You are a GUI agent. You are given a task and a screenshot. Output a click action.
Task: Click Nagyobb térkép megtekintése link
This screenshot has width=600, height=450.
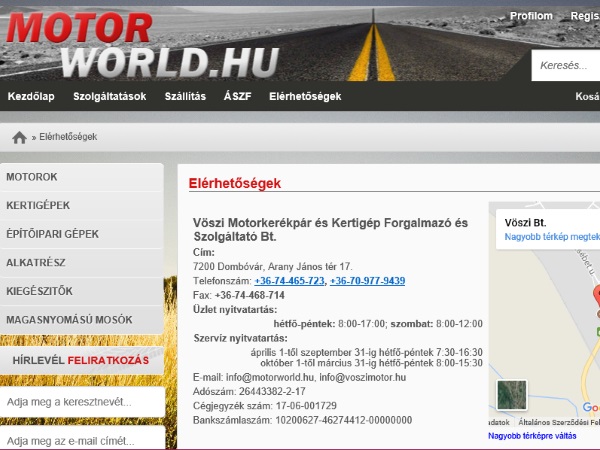pyautogui.click(x=552, y=237)
